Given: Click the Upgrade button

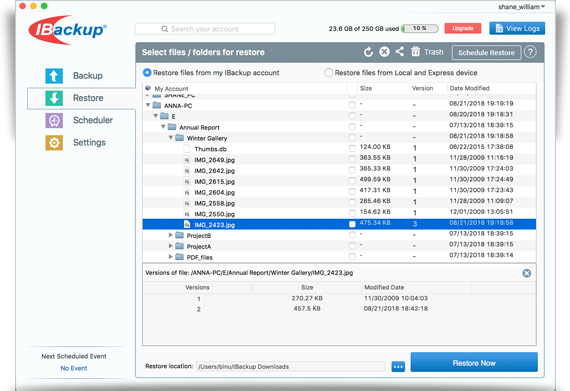Looking at the screenshot, I should coord(463,28).
